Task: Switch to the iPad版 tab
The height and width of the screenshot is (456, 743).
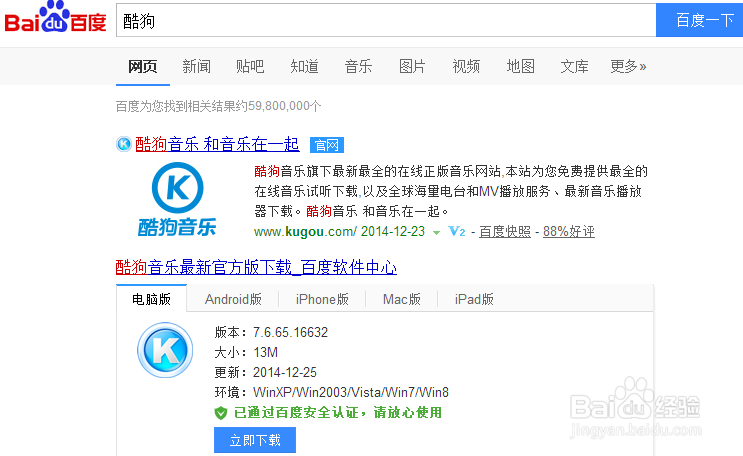Action: click(474, 299)
